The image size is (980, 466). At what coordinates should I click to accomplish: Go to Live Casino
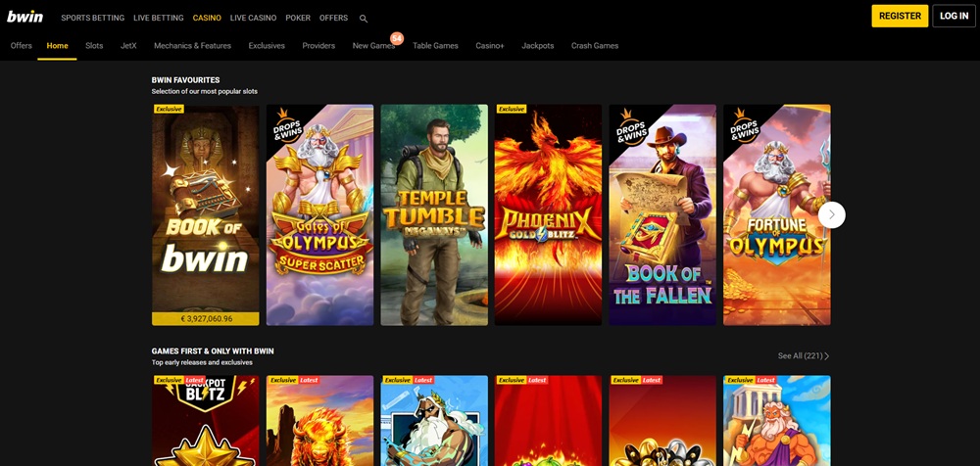click(253, 19)
